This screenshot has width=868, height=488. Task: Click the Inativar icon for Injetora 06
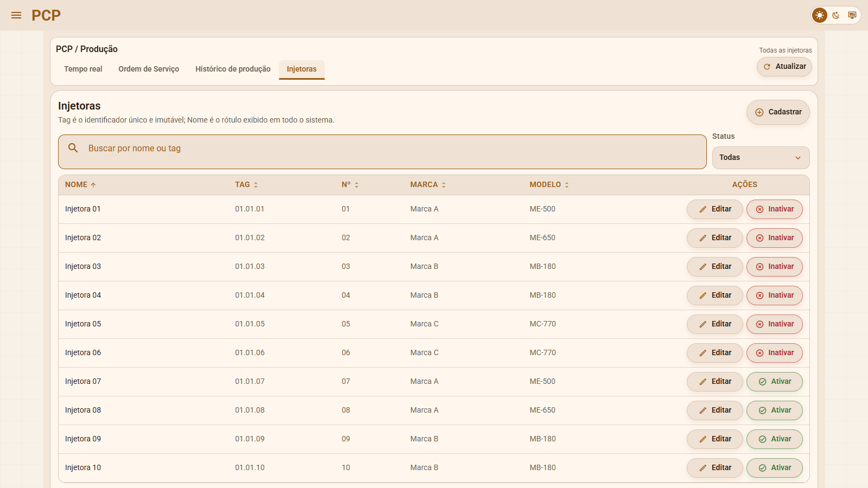pyautogui.click(x=759, y=353)
